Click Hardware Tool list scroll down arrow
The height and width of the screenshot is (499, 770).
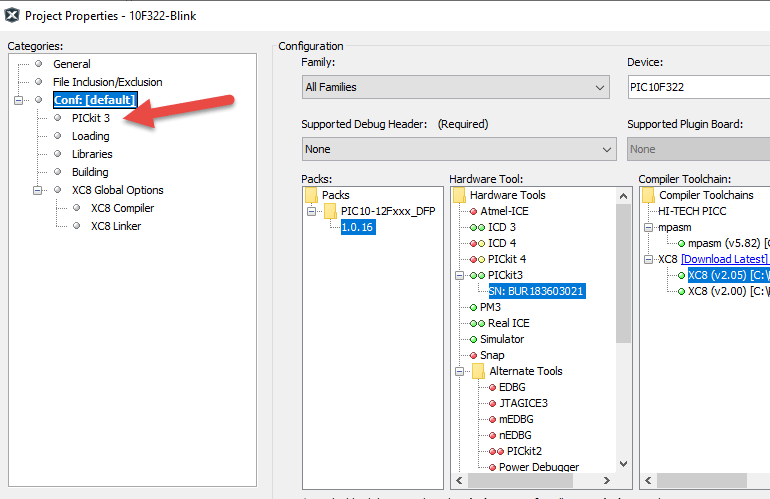tap(623, 464)
